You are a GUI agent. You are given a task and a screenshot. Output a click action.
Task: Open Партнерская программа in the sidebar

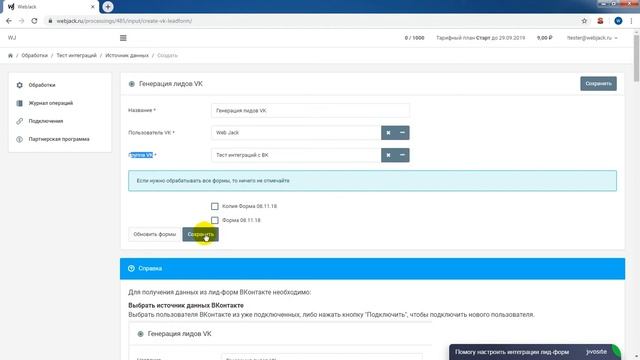tap(59, 139)
